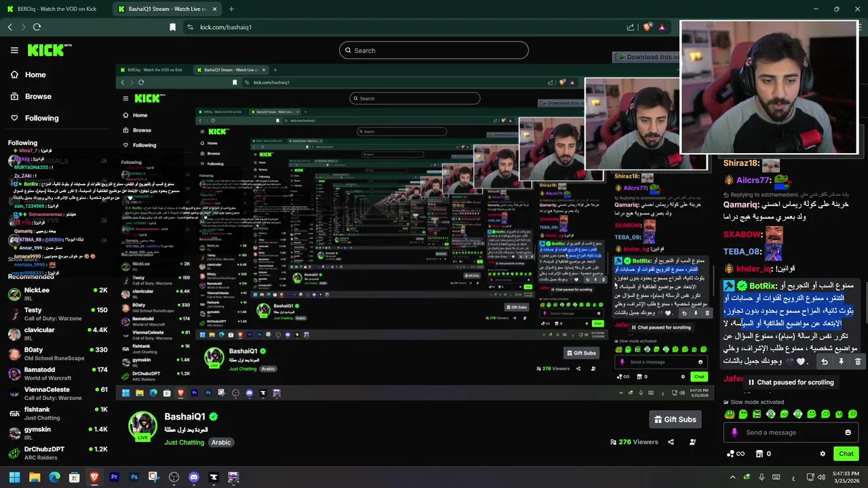868x488 pixels.
Task: Share this page from address bar
Action: pos(631,27)
